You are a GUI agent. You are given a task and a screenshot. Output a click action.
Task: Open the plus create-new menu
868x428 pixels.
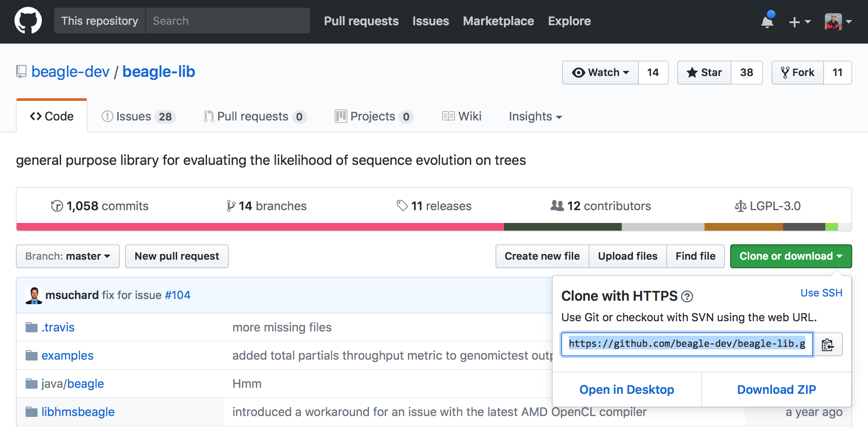click(x=799, y=21)
